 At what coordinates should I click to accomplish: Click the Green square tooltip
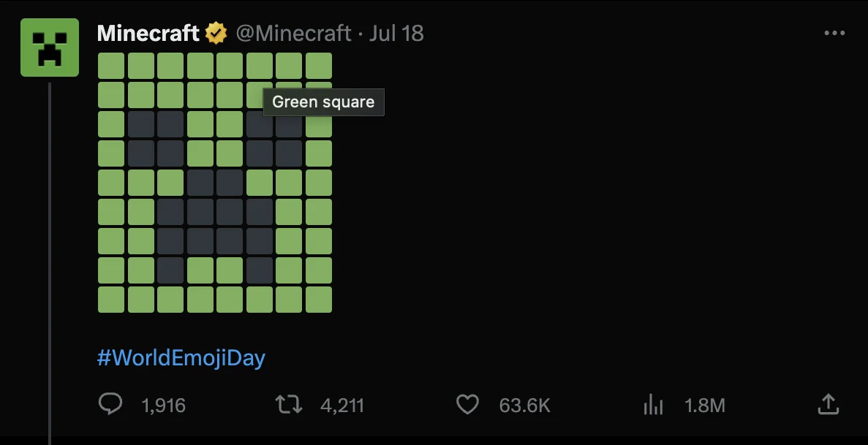click(323, 102)
